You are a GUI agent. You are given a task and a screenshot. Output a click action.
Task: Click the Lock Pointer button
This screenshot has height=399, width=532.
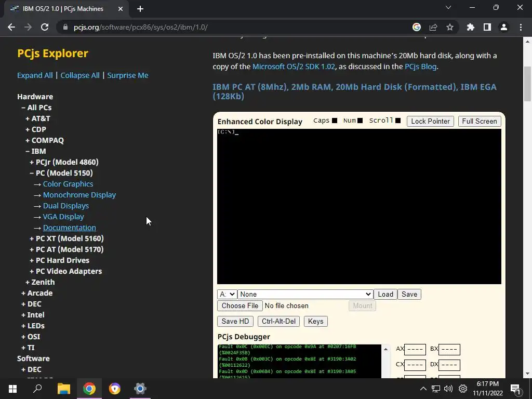[x=430, y=121]
